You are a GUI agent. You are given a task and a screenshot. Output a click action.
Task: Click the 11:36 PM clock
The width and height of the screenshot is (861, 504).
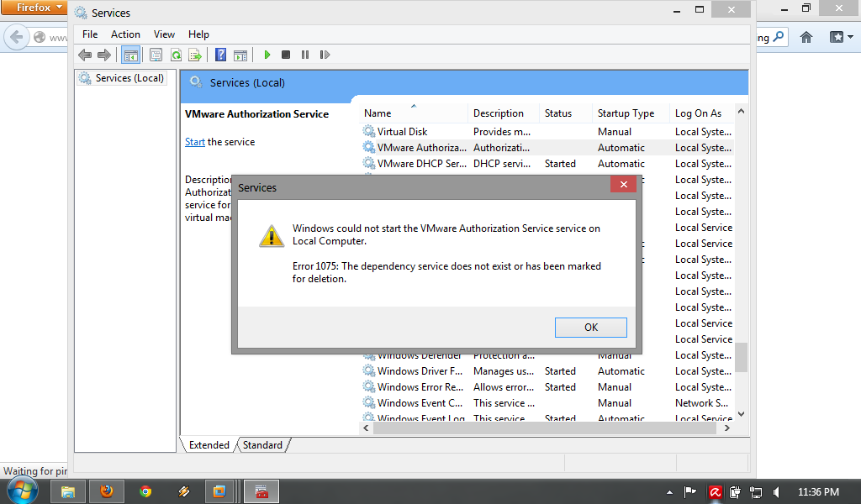(818, 492)
